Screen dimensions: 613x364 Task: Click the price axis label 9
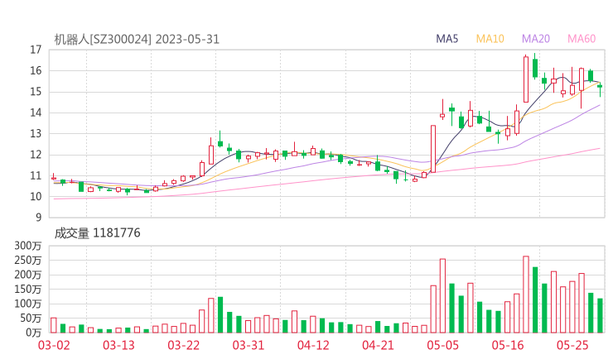tap(38, 218)
